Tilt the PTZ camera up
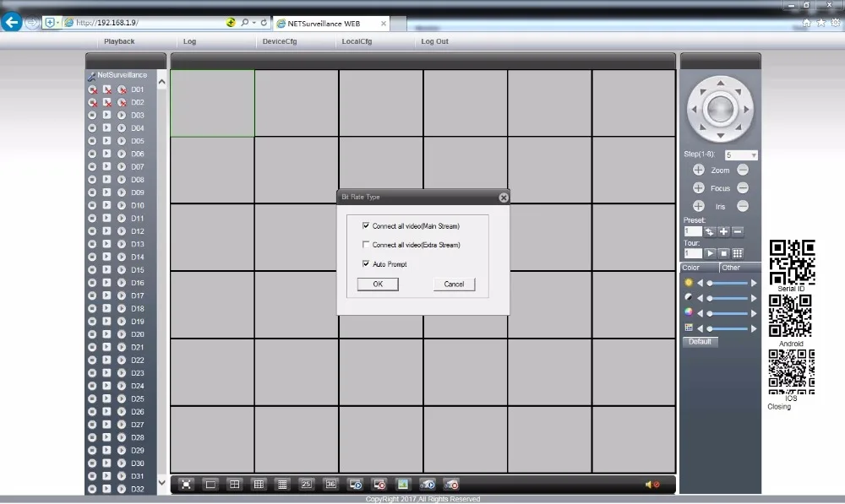This screenshot has height=504, width=845. [720, 83]
